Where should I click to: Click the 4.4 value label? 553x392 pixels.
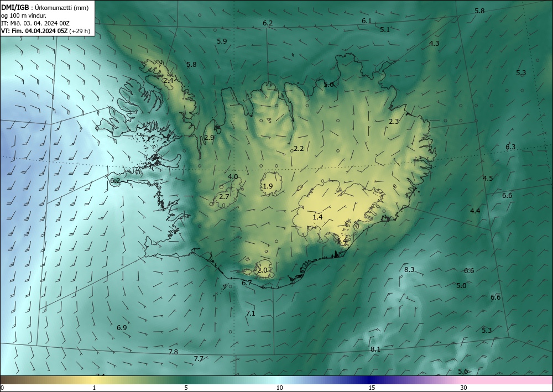476,211
